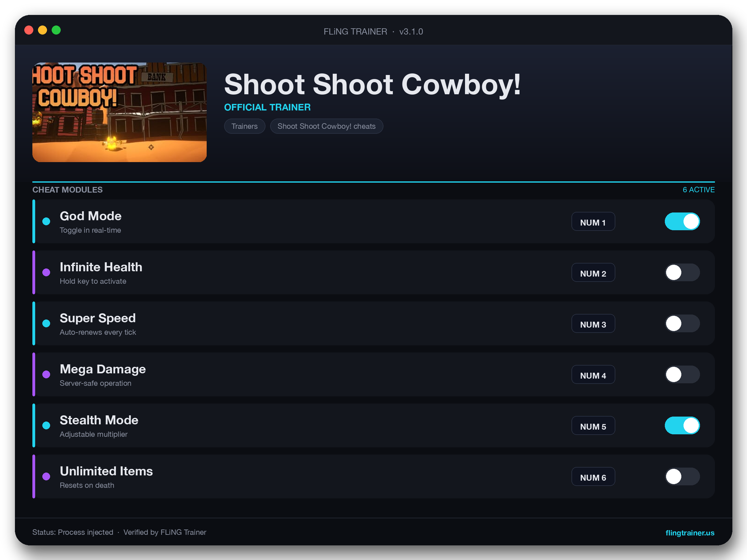747x560 pixels.
Task: Click the NUM 6 hotkey button
Action: (593, 477)
